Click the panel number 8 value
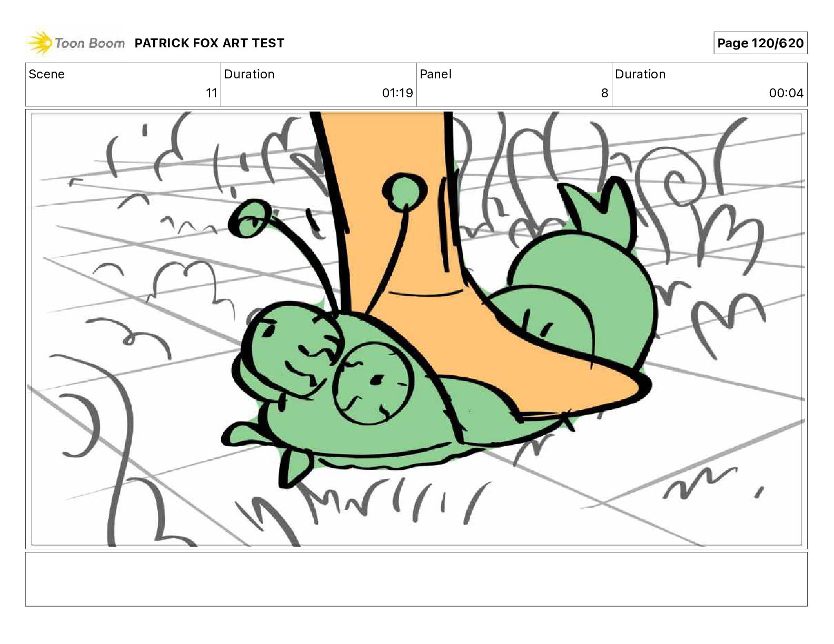The height and width of the screenshot is (644, 834). [604, 93]
